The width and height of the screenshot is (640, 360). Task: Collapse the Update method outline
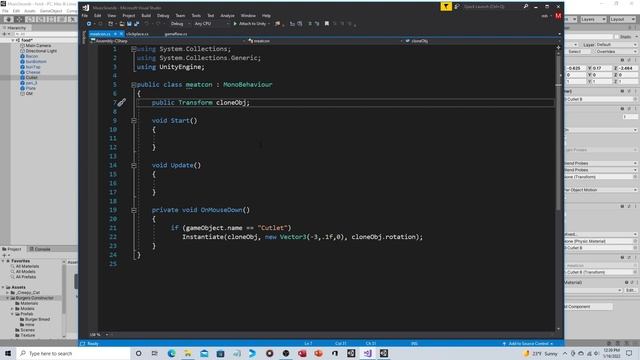(x=133, y=165)
